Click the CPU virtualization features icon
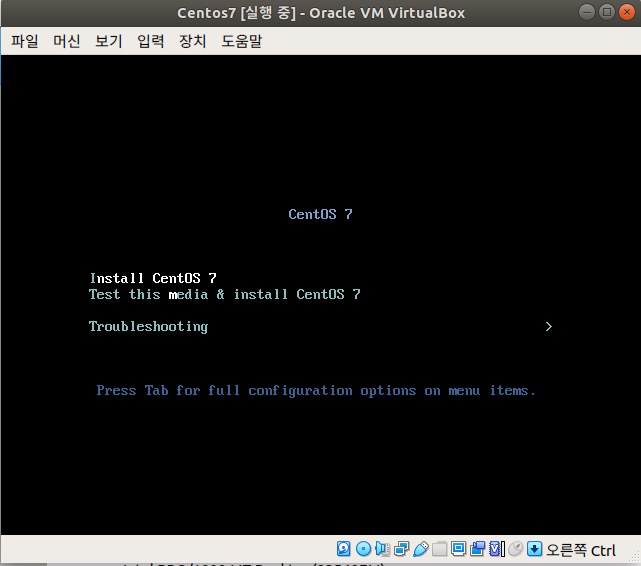 click(495, 549)
